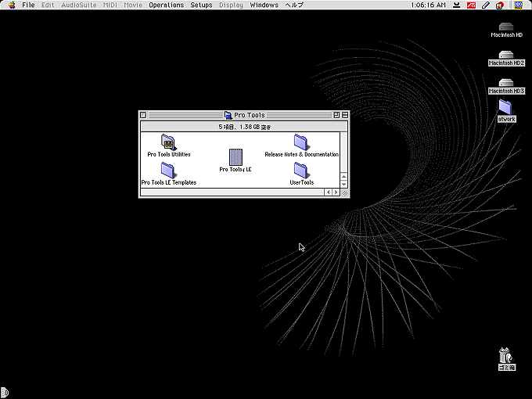
Task: Select the Macintosh HD3 drive icon
Action: click(506, 83)
